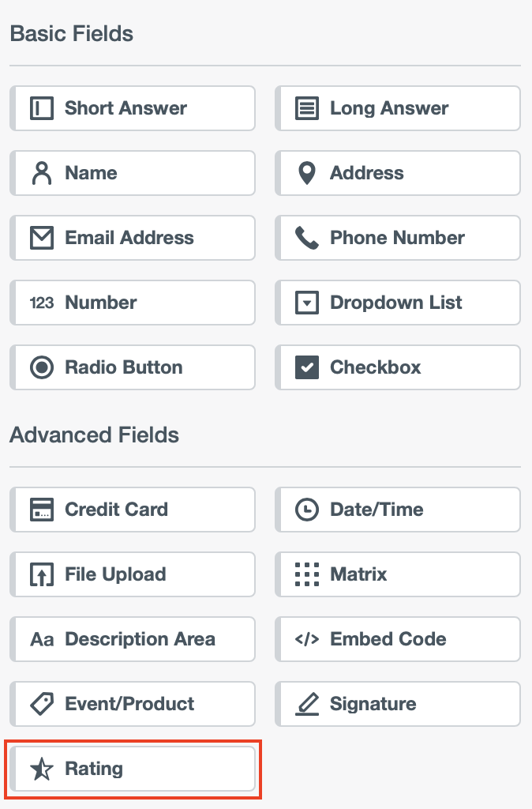Select the Date/Time clock icon
Viewport: 532px width, 809px height.
(x=306, y=510)
